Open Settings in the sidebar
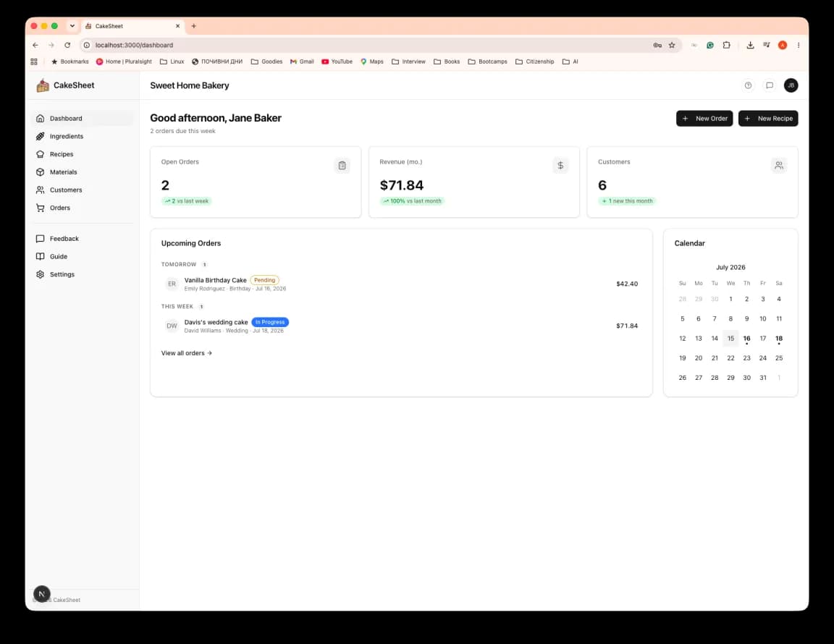834x644 pixels. (x=83, y=274)
